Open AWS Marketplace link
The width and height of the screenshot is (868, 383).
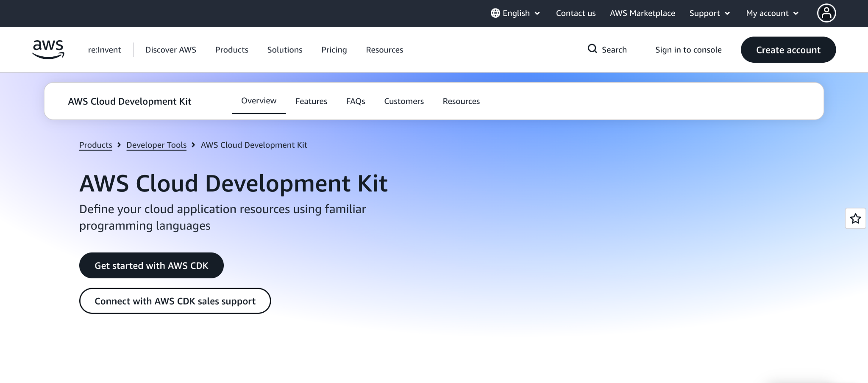click(643, 13)
